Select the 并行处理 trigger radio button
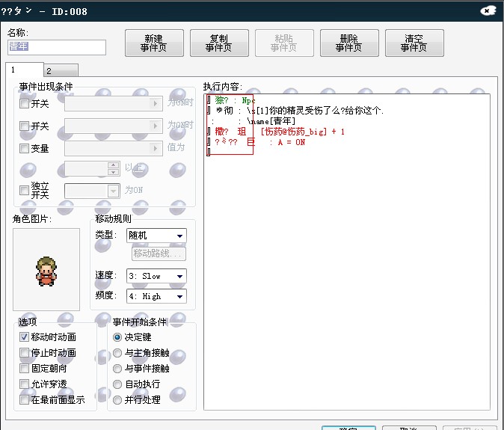504x430 pixels. tap(117, 400)
